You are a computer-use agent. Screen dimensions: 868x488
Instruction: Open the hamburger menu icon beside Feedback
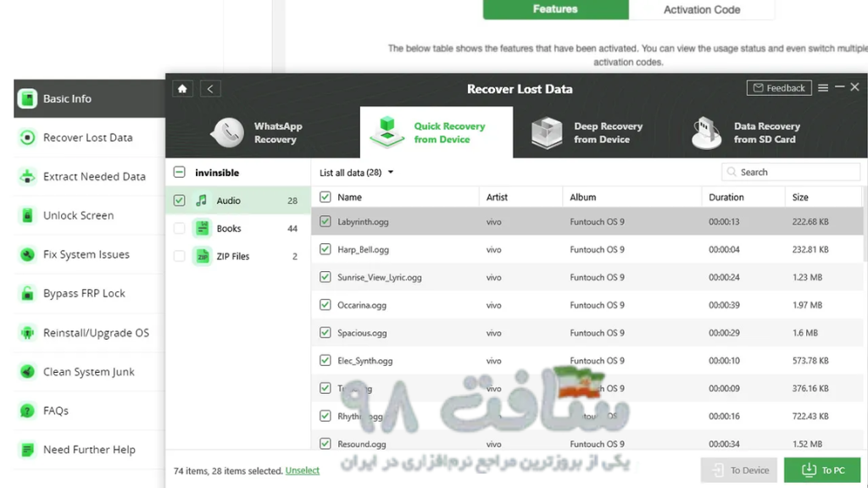tap(823, 88)
